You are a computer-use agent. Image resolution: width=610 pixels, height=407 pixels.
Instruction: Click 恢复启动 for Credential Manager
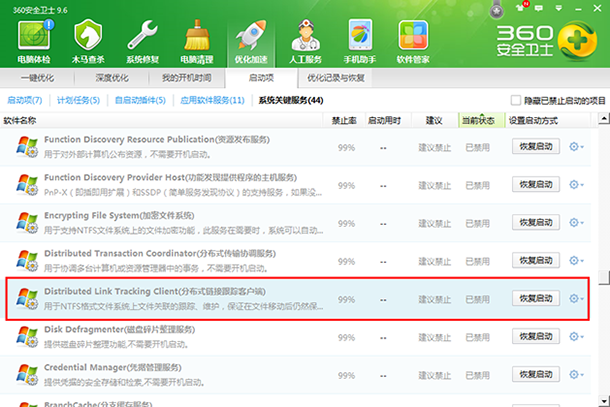point(536,375)
